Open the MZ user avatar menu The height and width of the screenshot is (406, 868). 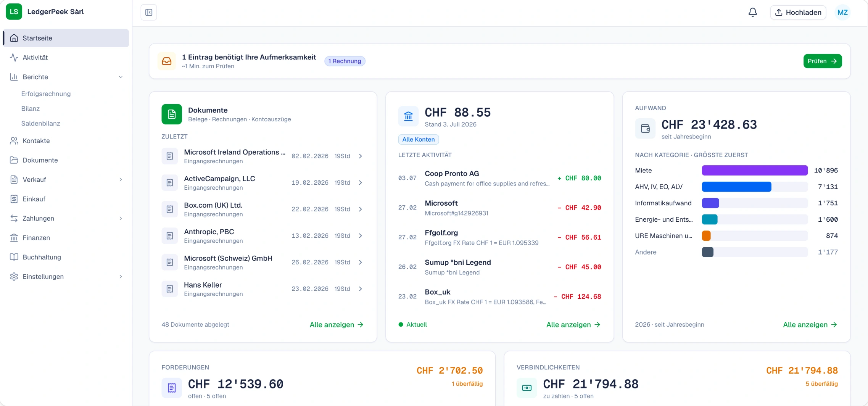(x=842, y=13)
